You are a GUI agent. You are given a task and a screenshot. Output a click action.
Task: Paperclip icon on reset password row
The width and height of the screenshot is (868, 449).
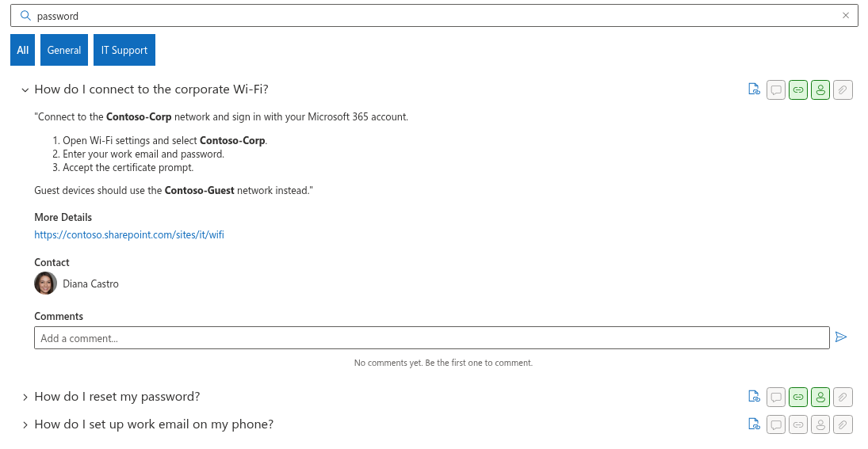click(843, 397)
